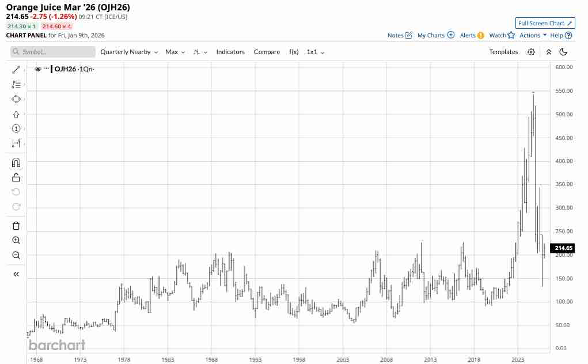Click the Full Screen Chart button

coord(545,23)
